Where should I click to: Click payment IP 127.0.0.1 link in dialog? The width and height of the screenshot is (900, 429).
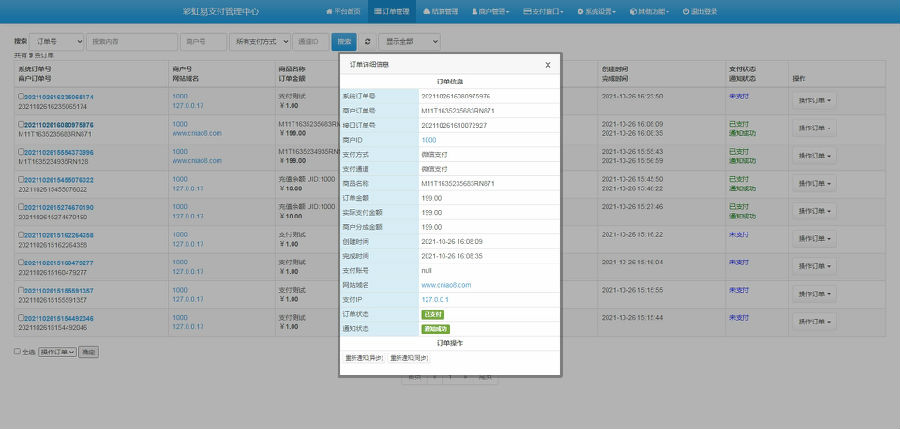click(x=435, y=300)
